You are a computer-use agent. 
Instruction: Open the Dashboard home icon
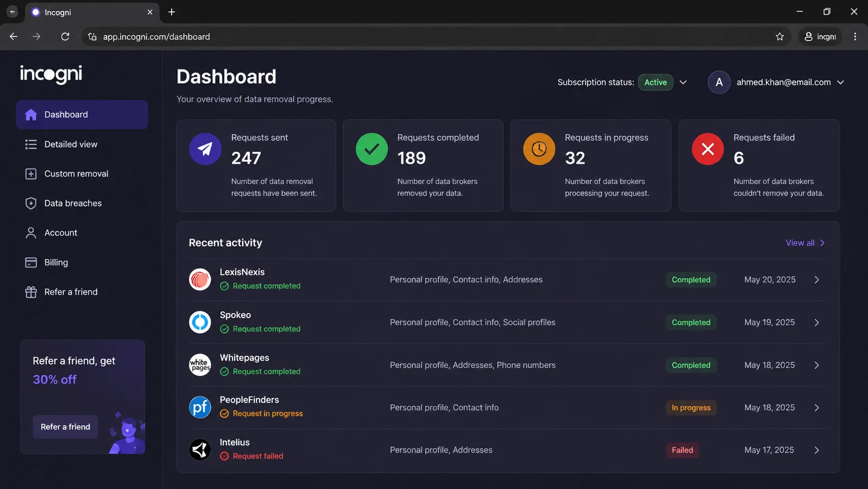[31, 115]
